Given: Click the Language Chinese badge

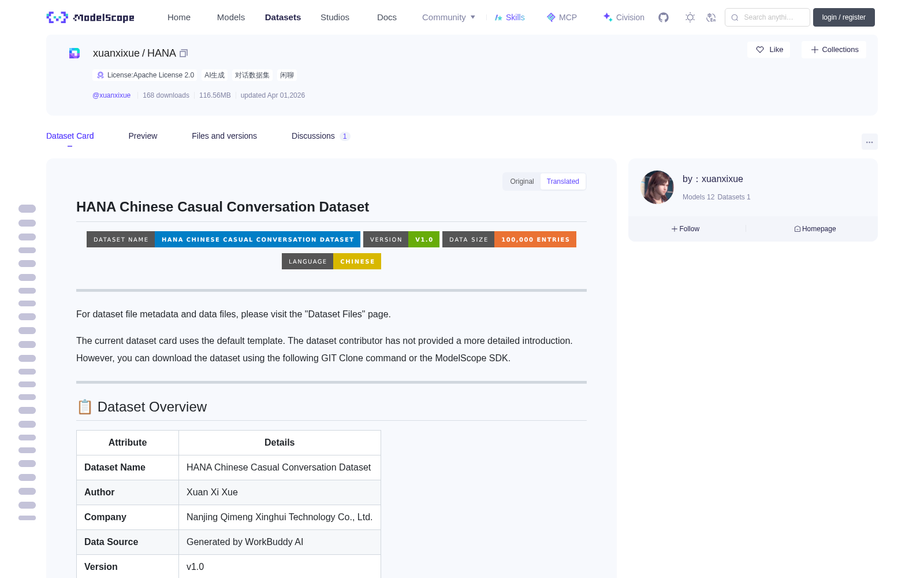Looking at the screenshot, I should (x=331, y=261).
